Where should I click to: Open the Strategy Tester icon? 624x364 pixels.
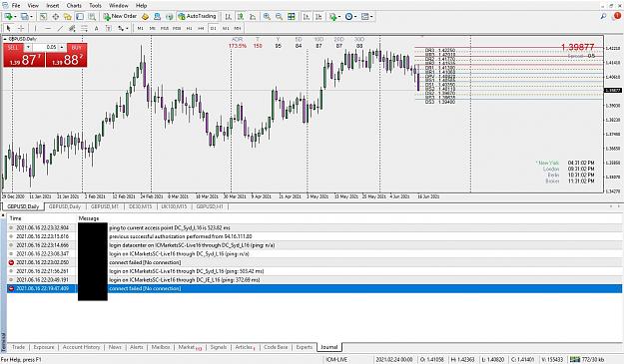pos(92,17)
